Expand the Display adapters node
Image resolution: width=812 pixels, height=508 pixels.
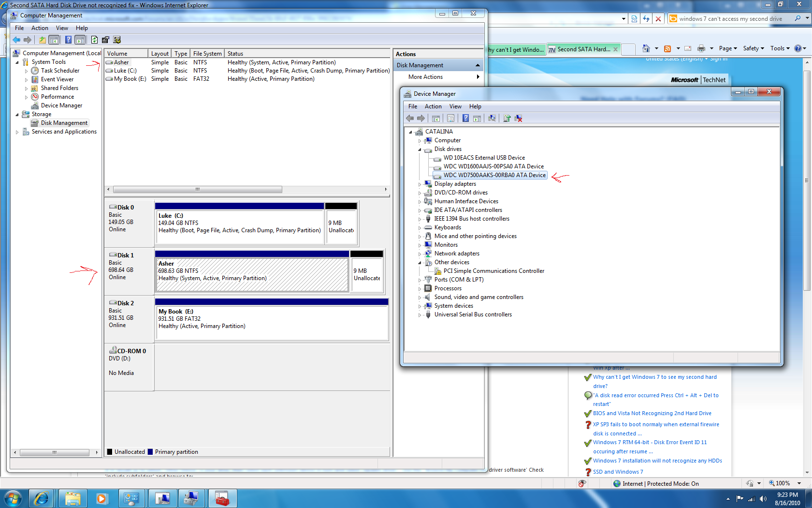coord(420,184)
